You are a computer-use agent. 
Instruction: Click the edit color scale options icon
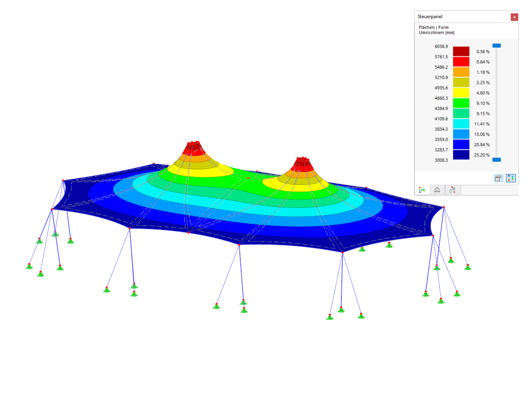[499, 178]
